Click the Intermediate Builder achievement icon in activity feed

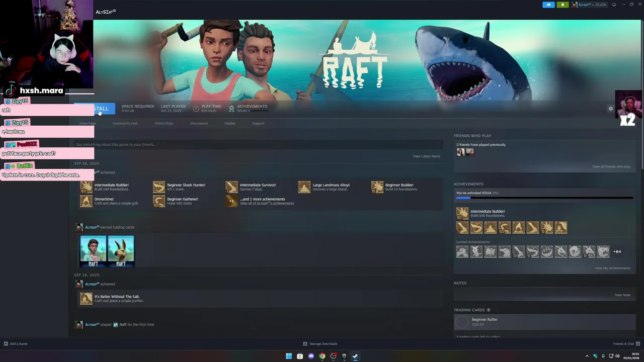(86, 187)
